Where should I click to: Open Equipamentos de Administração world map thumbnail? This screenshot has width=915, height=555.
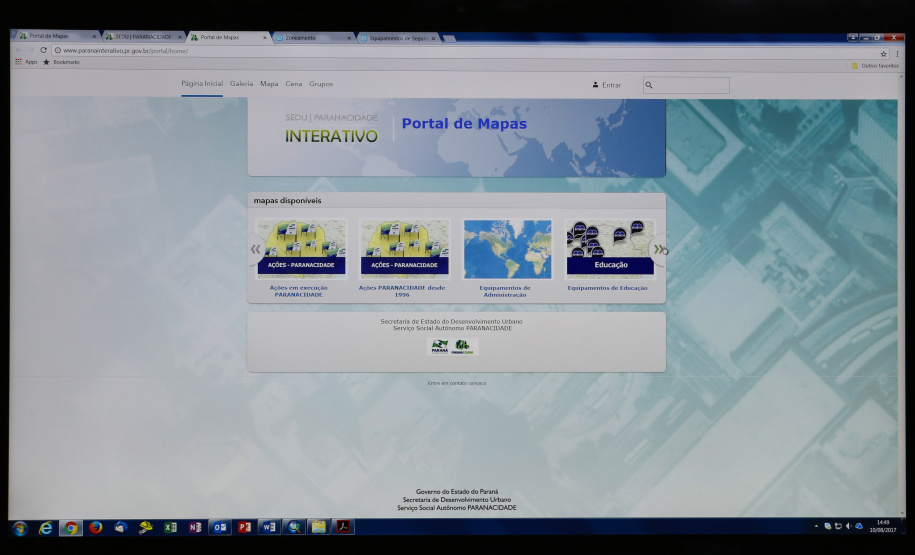pyautogui.click(x=507, y=249)
